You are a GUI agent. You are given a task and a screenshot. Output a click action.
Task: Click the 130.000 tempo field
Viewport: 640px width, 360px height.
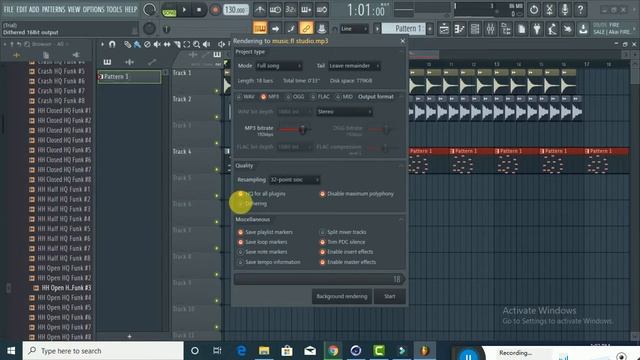click(x=236, y=9)
